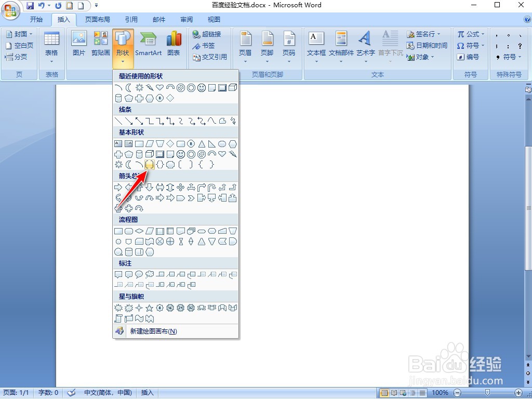Image resolution: width=532 pixels, height=399 pixels.
Task: Insert a Blank Page (空白页)
Action: (x=20, y=46)
